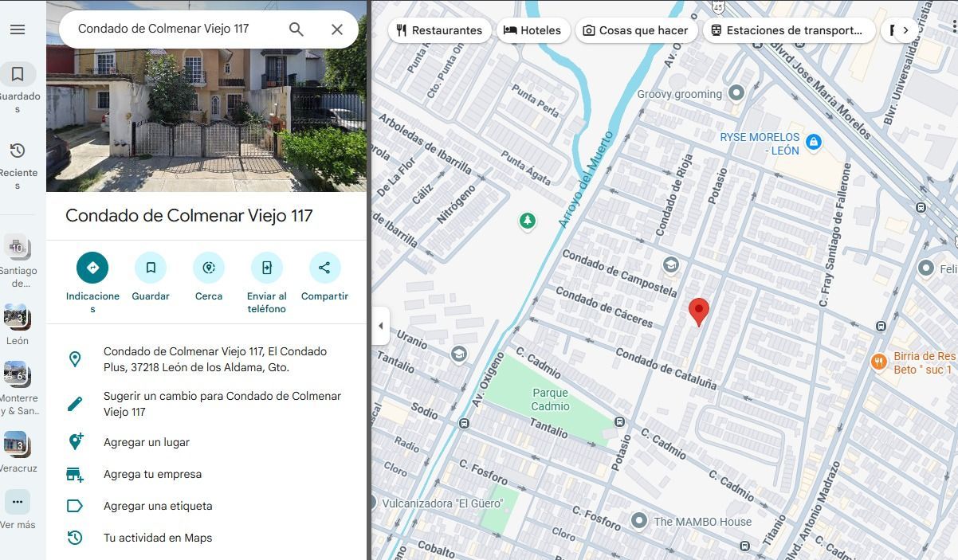Select the Hoteles category chip
Image resolution: width=958 pixels, height=560 pixels.
pos(532,30)
